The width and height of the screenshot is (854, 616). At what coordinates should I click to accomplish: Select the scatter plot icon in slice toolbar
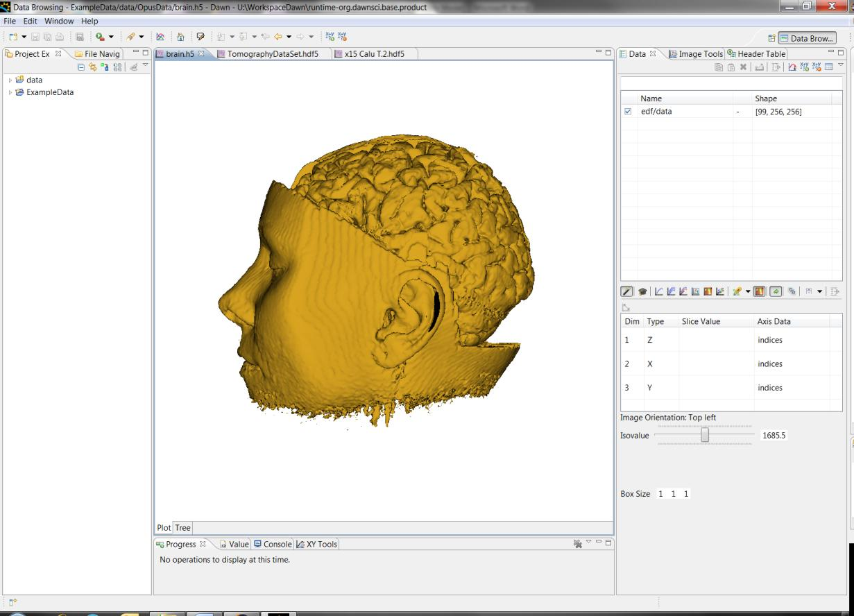coord(720,291)
